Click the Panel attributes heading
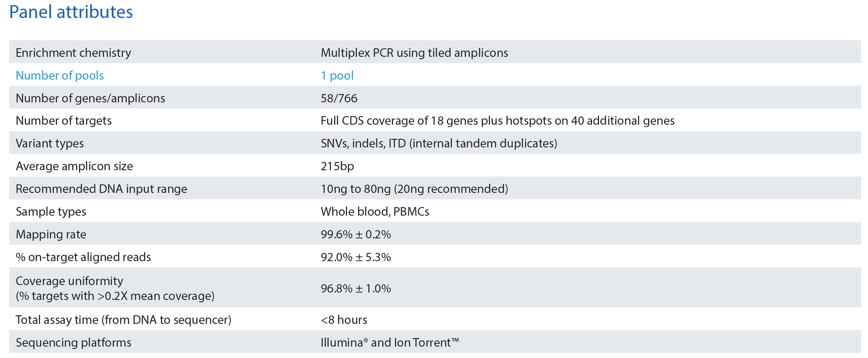 click(x=71, y=12)
